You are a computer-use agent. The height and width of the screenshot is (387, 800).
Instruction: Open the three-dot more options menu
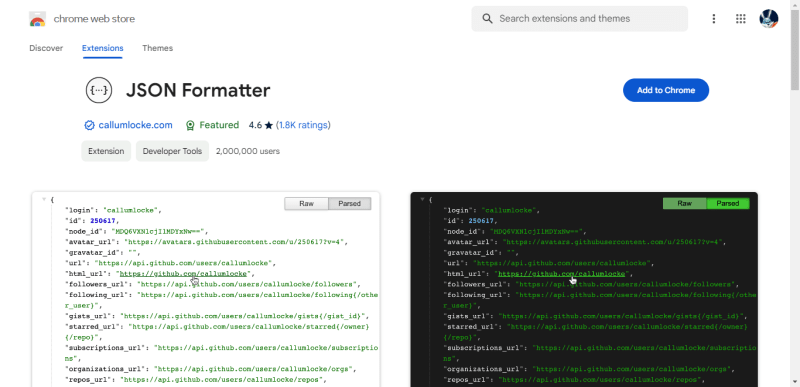[713, 19]
